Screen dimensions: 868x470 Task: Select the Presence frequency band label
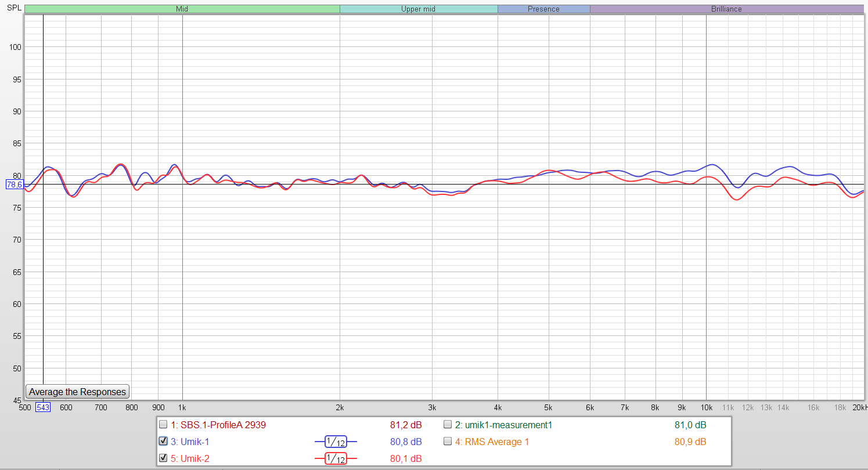544,9
